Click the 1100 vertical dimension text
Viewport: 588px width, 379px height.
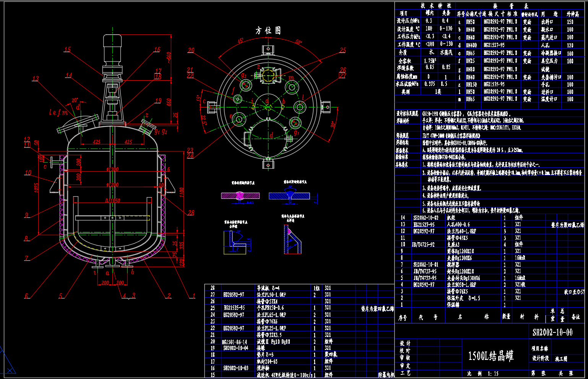click(x=182, y=192)
